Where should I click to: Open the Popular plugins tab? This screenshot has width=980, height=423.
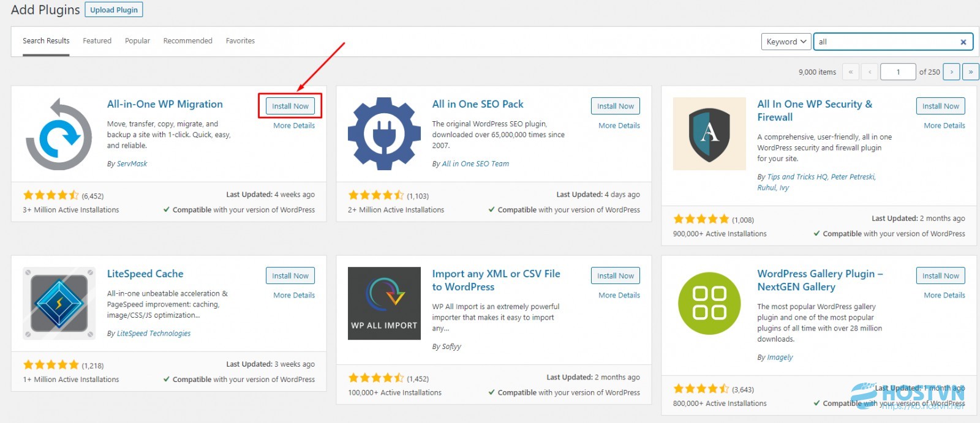(x=137, y=41)
